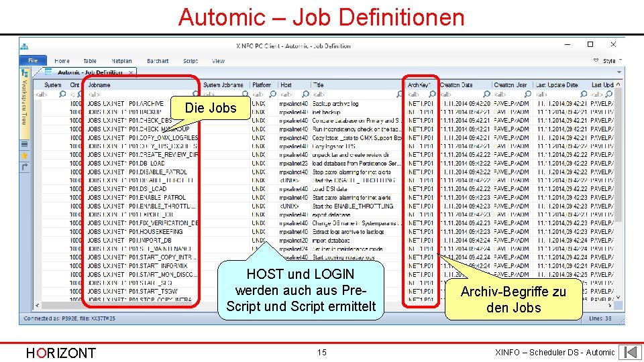Click the search icon in ArchKey1 filter
The image size is (644, 362).
[x=433, y=94]
